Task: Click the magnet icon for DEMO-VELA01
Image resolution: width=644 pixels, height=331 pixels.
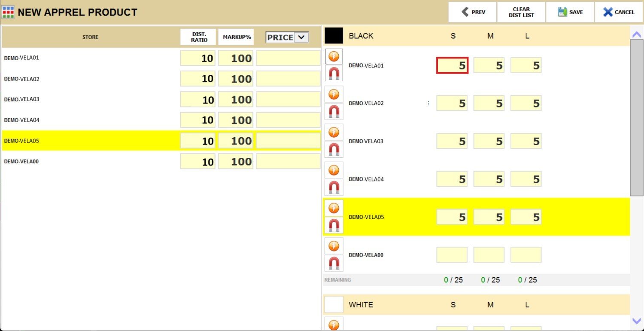Action: tap(334, 74)
